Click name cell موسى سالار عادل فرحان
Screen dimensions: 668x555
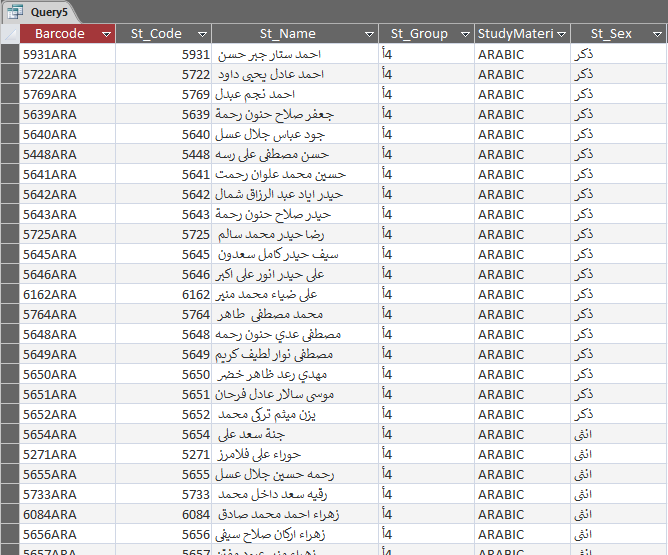click(x=295, y=395)
